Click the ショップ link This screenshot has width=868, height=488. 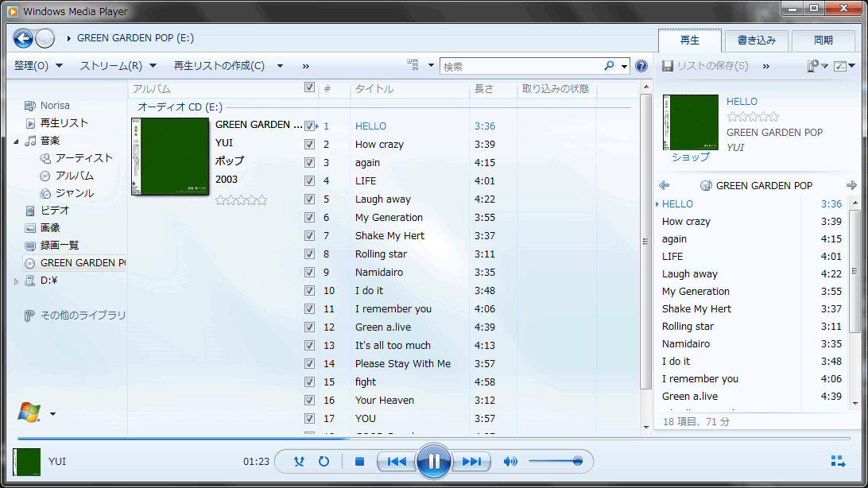690,157
